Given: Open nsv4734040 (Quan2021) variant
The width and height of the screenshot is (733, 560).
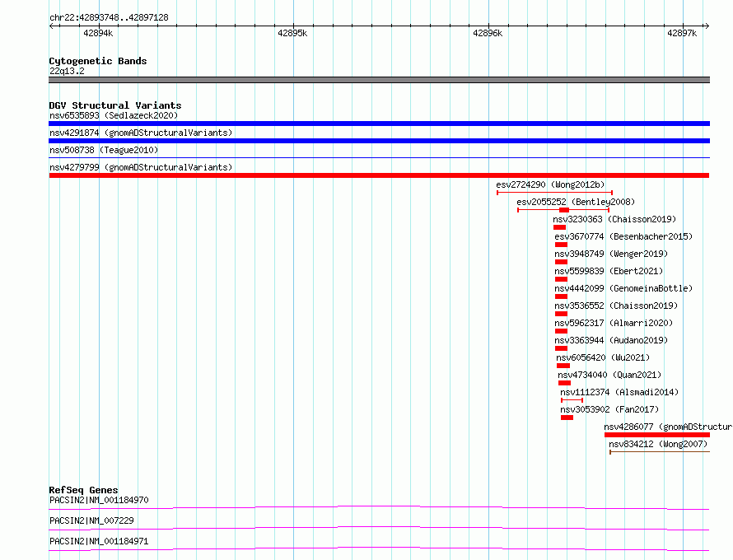Looking at the screenshot, I should coord(609,375).
